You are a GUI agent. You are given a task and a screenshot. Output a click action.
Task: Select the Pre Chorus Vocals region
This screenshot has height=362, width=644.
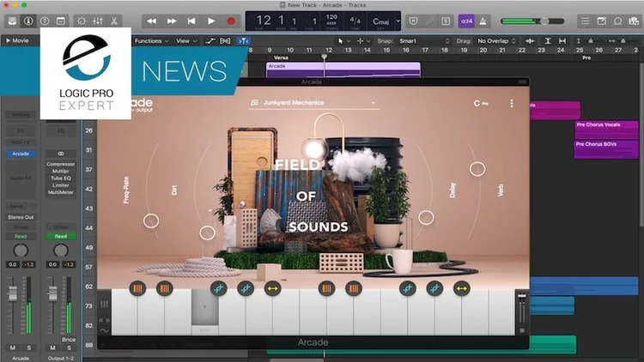606,130
